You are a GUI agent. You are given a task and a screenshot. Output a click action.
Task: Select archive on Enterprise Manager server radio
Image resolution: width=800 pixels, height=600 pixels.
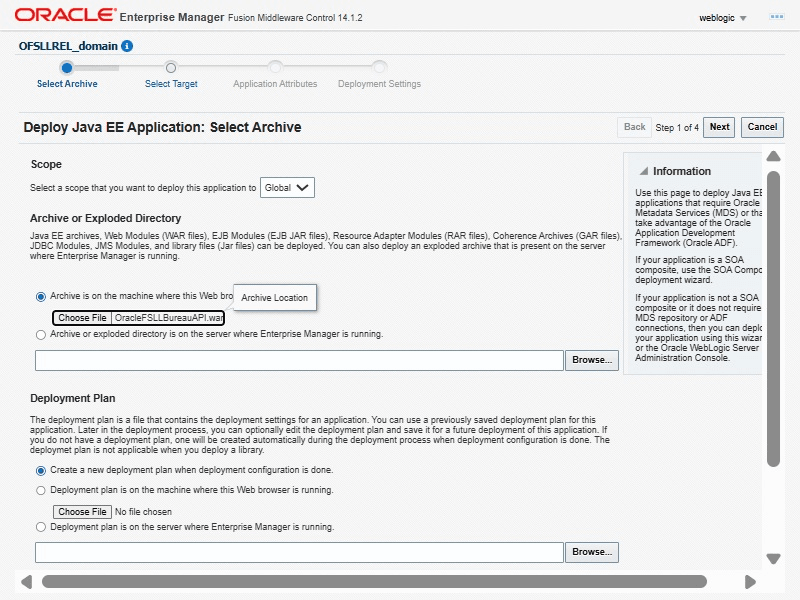click(41, 335)
